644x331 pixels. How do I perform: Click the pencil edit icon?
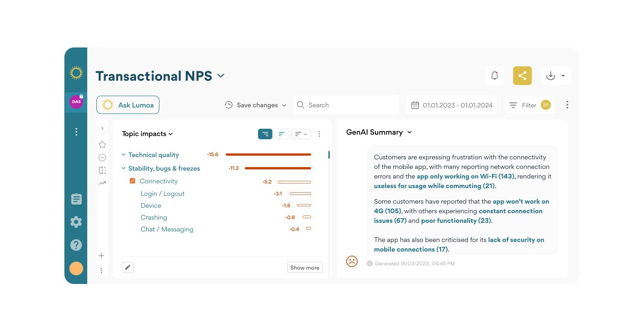coord(128,268)
